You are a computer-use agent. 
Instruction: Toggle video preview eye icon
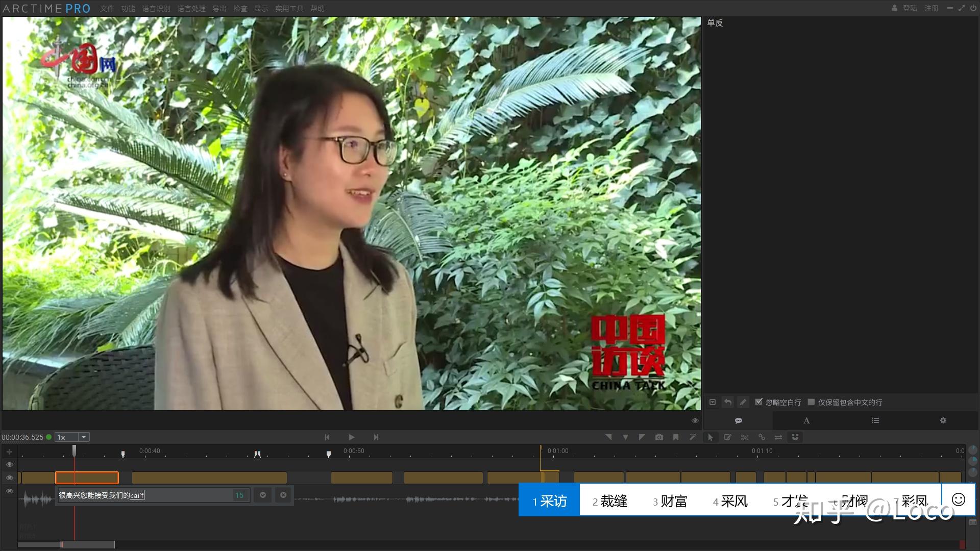coord(695,421)
